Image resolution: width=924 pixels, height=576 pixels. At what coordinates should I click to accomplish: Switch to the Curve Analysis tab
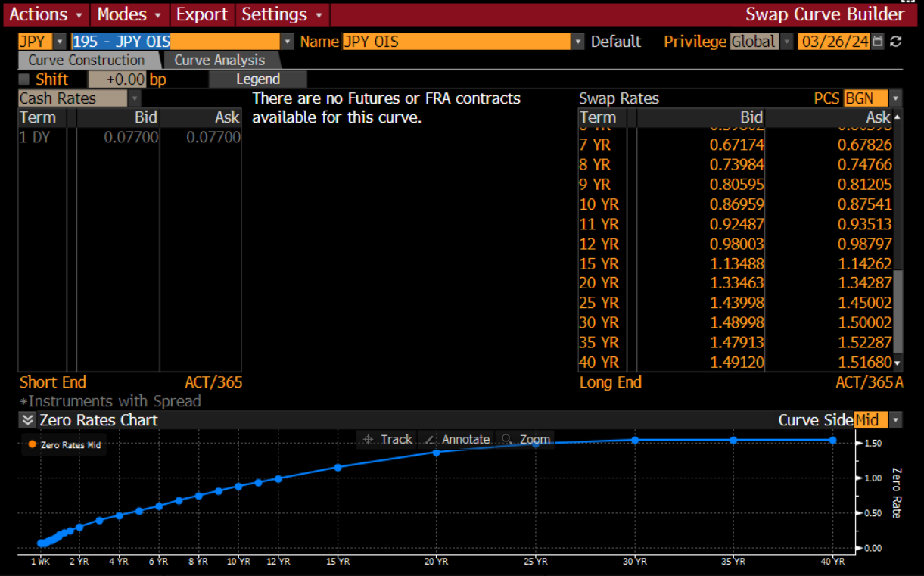219,61
